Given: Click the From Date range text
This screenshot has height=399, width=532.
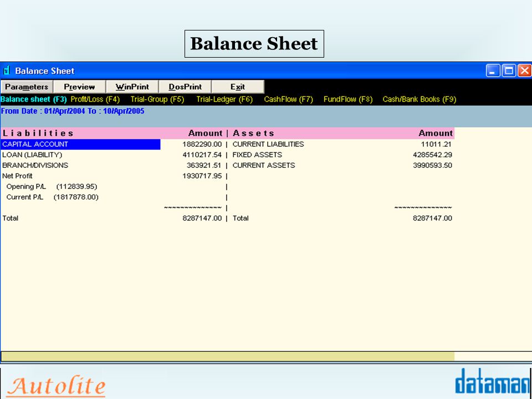Looking at the screenshot, I should 73,111.
